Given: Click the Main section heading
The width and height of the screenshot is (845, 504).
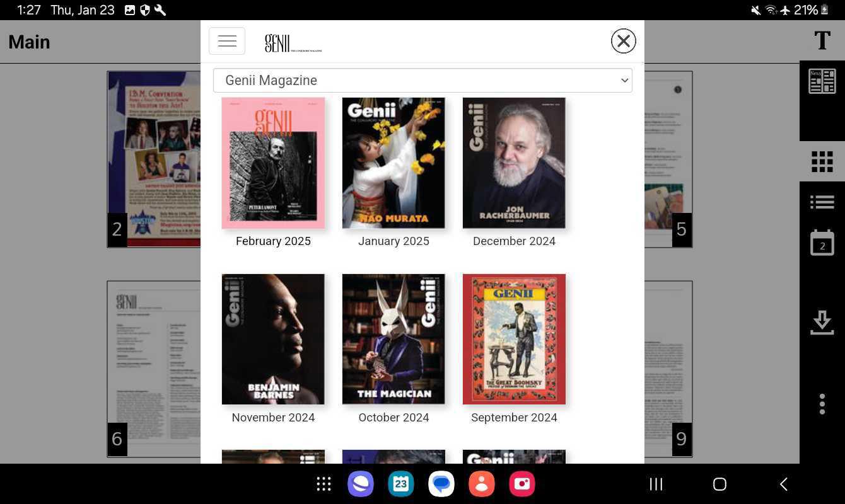Looking at the screenshot, I should 29,42.
